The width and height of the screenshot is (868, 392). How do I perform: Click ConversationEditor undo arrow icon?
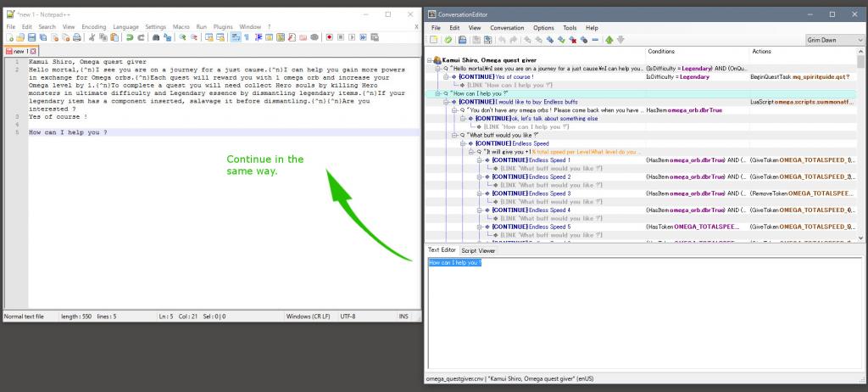(502, 40)
